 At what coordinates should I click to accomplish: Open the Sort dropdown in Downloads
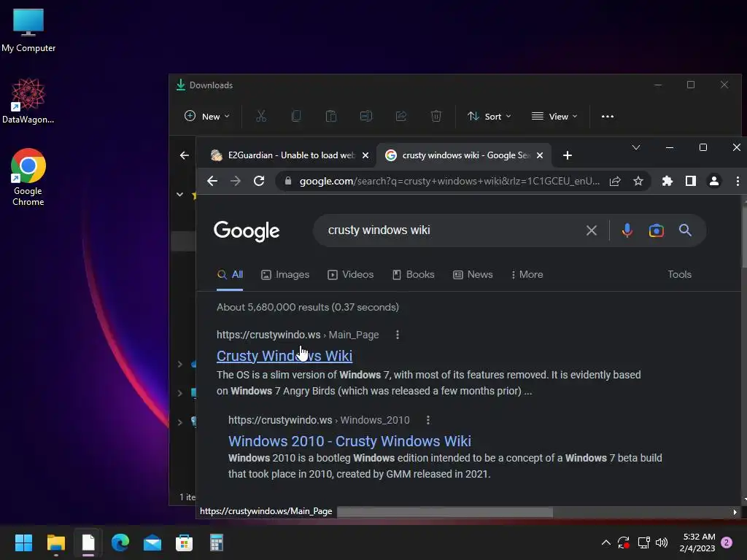click(x=489, y=116)
